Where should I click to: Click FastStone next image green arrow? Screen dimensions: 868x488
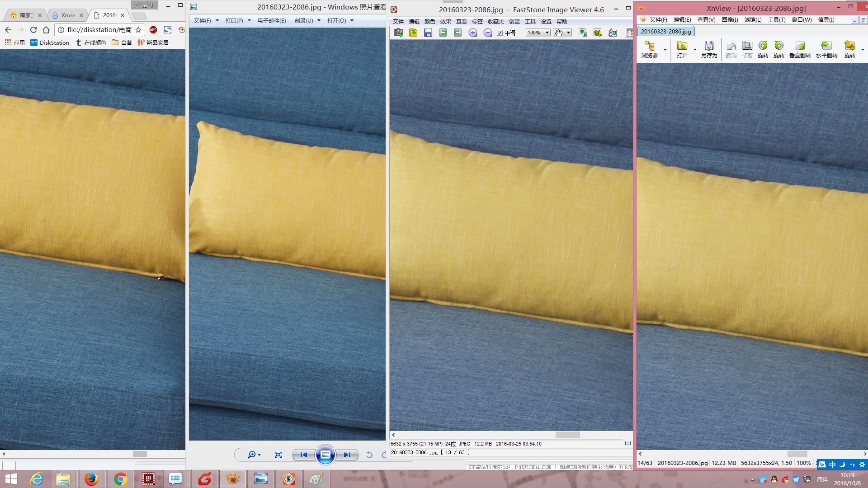(x=458, y=33)
